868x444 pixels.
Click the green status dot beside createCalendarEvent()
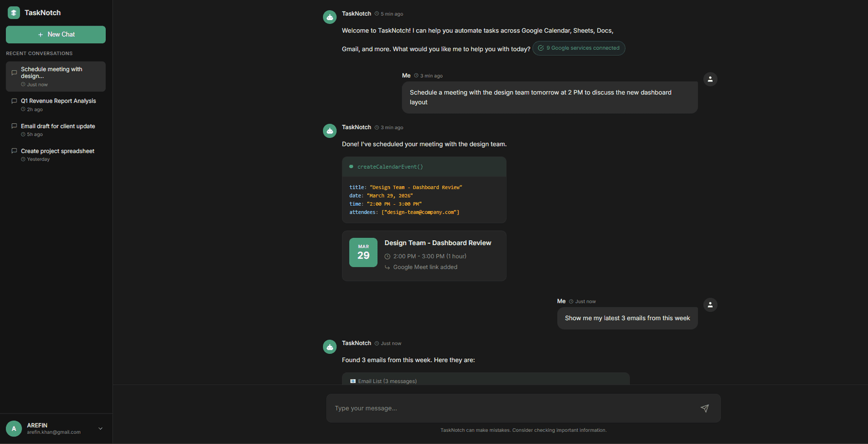[x=352, y=167]
